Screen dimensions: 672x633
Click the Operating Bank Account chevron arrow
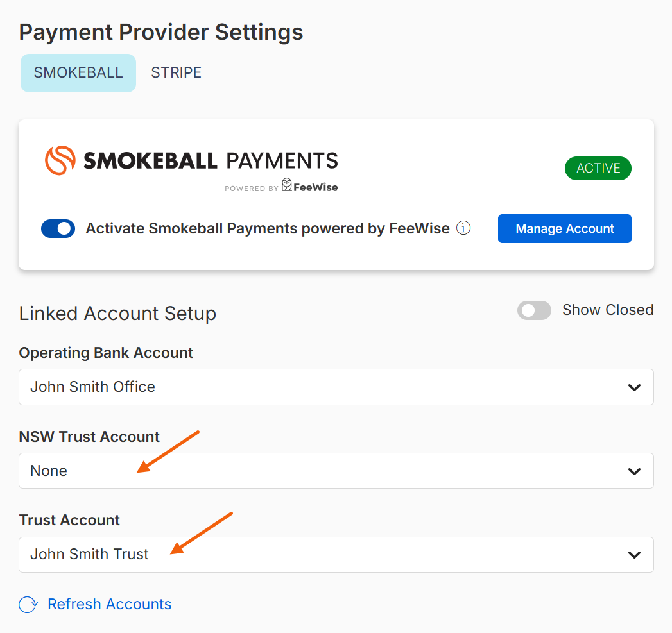634,387
